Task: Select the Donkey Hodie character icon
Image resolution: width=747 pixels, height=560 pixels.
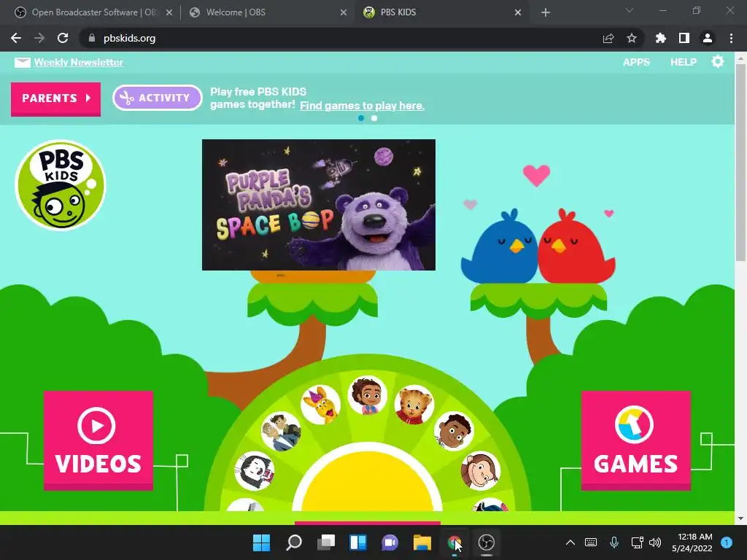Action: 321,405
